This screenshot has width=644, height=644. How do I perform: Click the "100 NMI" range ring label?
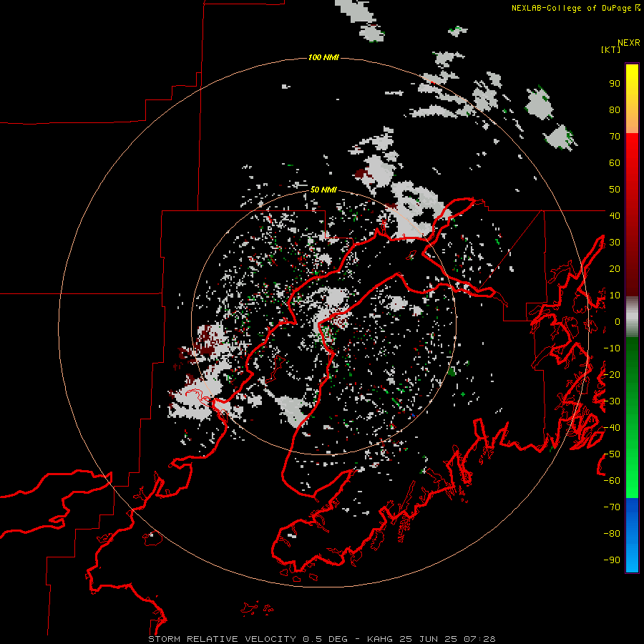coord(323,57)
